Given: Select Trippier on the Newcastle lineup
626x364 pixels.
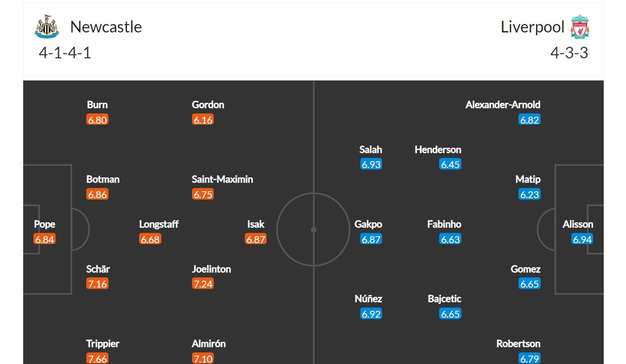Looking at the screenshot, I should tap(102, 344).
